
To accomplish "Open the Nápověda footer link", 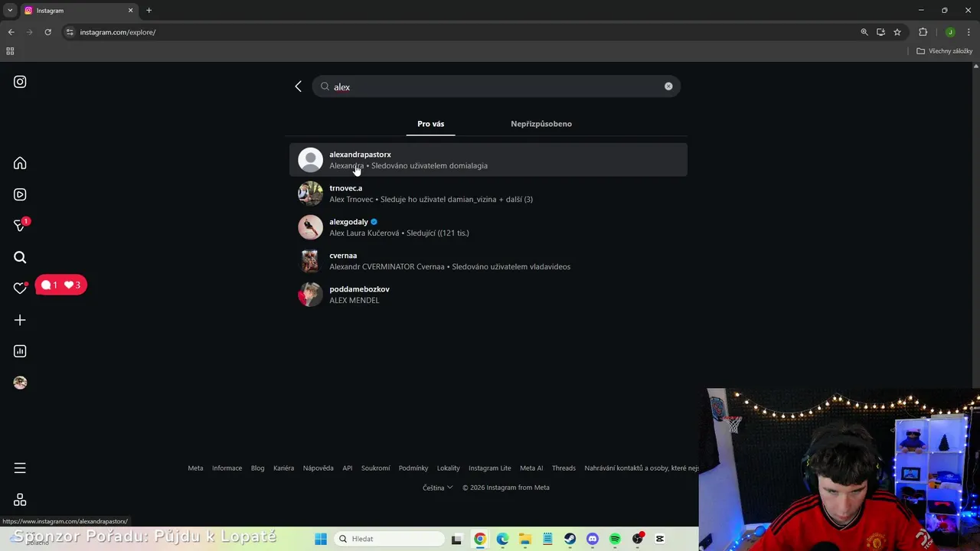I will (x=318, y=468).
